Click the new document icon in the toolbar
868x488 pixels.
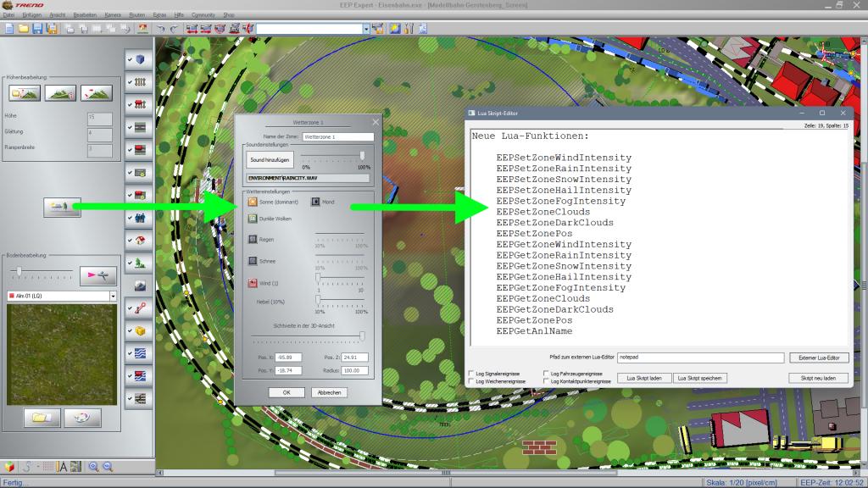pyautogui.click(x=9, y=29)
